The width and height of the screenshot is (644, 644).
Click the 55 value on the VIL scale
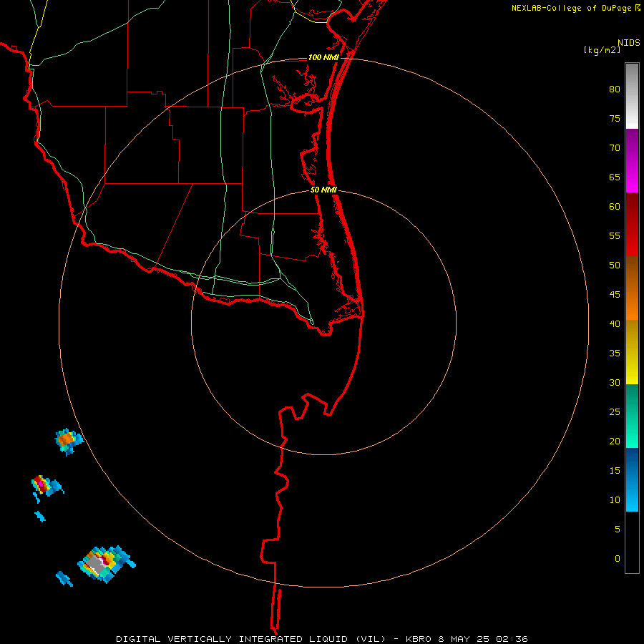pyautogui.click(x=615, y=235)
